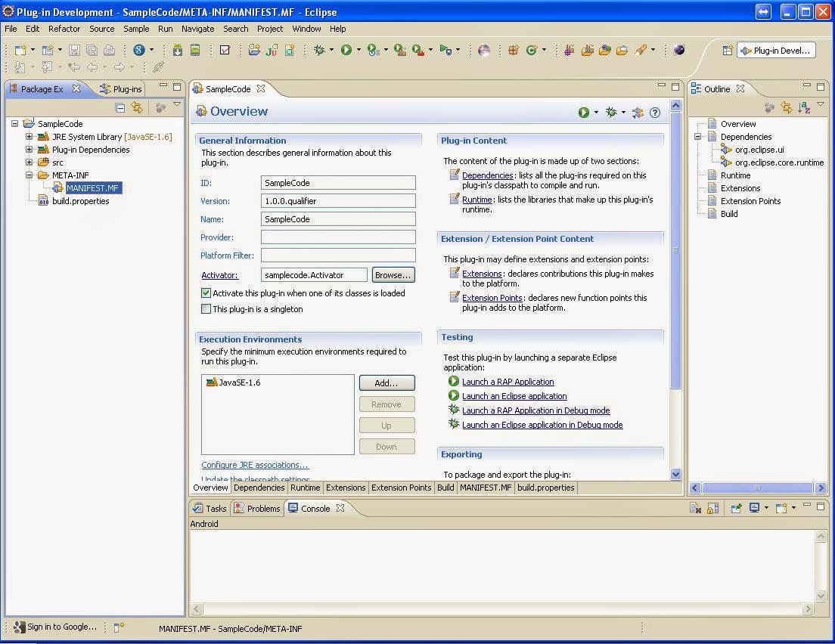This screenshot has height=644, width=835.
Task: Click the Version input field
Action: (x=338, y=200)
